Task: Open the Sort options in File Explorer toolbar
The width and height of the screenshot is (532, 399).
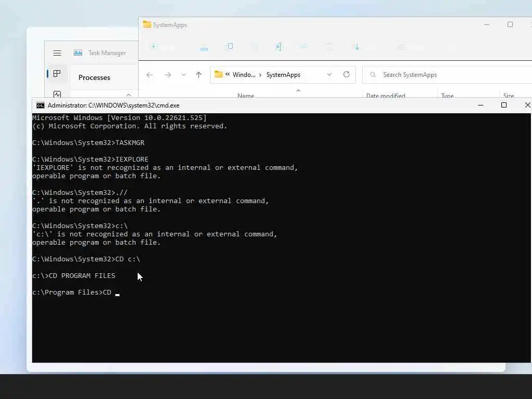Action: (x=363, y=47)
